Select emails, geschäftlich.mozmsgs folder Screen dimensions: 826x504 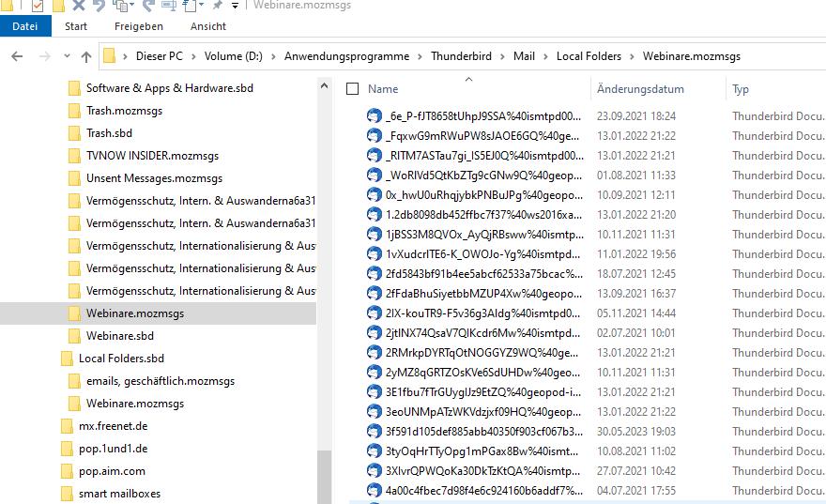coord(161,381)
